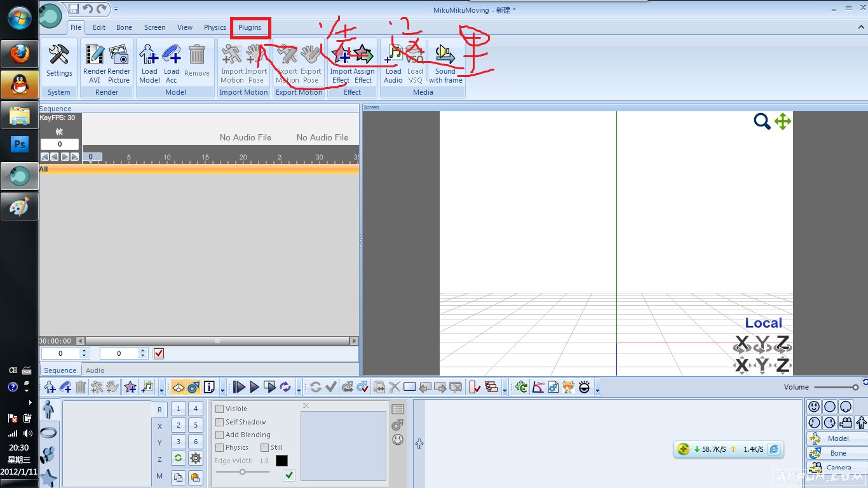Open the quick access toolbar dropdown arrow
Viewport: 868px width, 488px height.
coord(116,9)
